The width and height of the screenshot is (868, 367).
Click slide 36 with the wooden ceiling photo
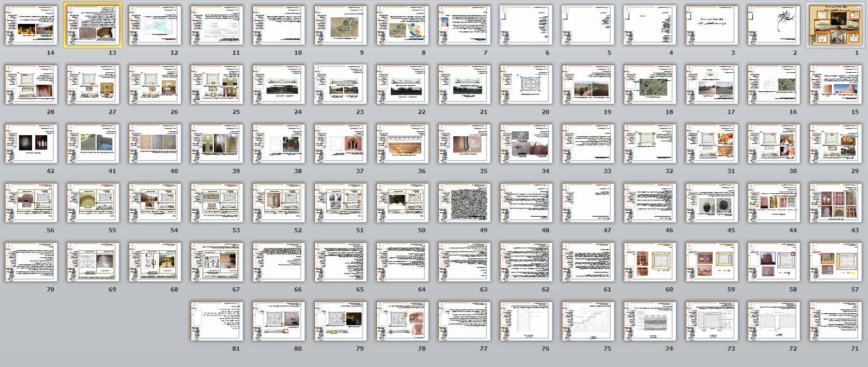pos(402,144)
